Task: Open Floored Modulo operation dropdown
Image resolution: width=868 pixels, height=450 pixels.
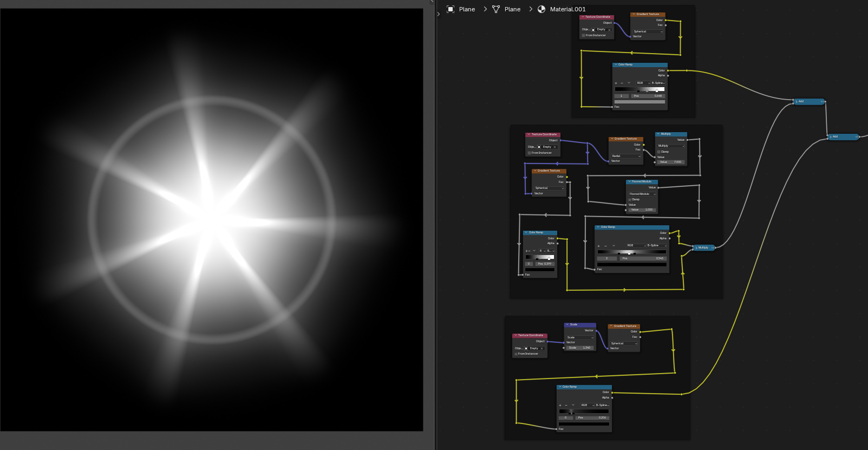Action: 642,194
